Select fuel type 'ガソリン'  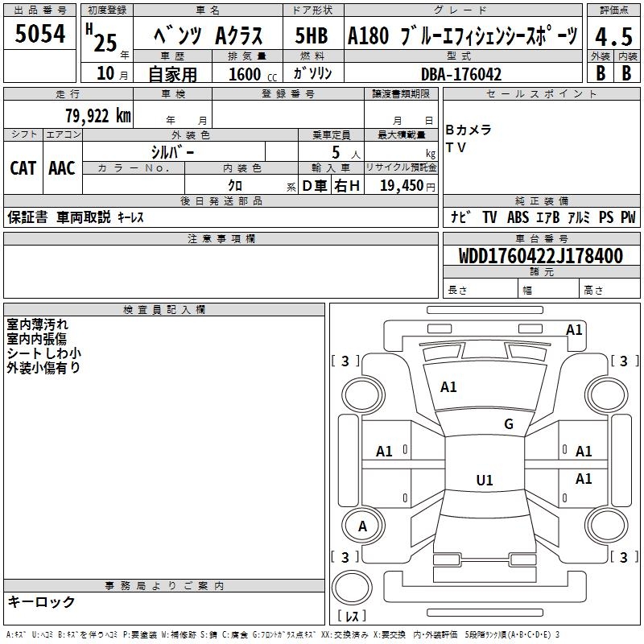click(312, 73)
